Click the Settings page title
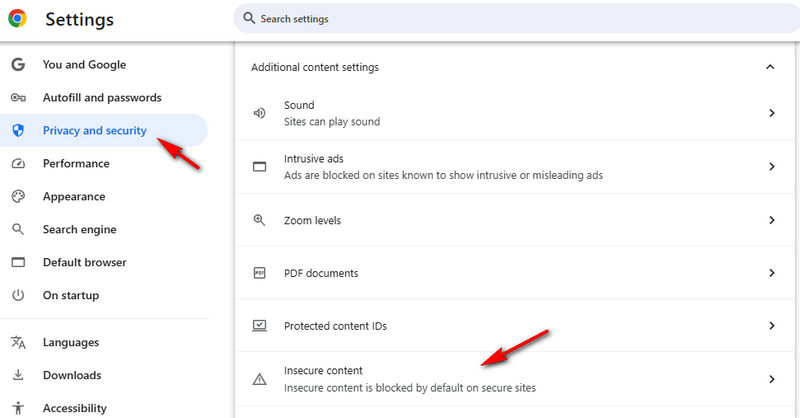Viewport: 800px width, 418px height. [80, 19]
